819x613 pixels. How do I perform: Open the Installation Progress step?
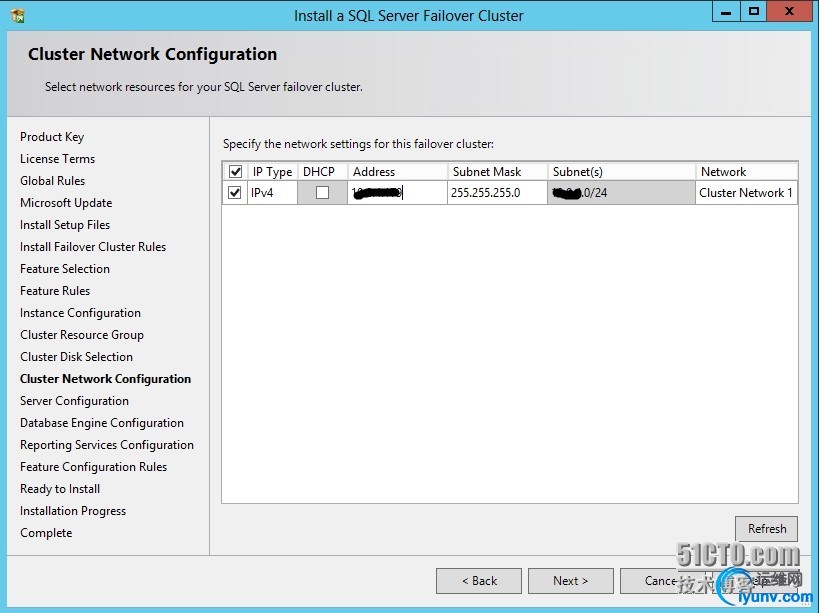coord(73,511)
